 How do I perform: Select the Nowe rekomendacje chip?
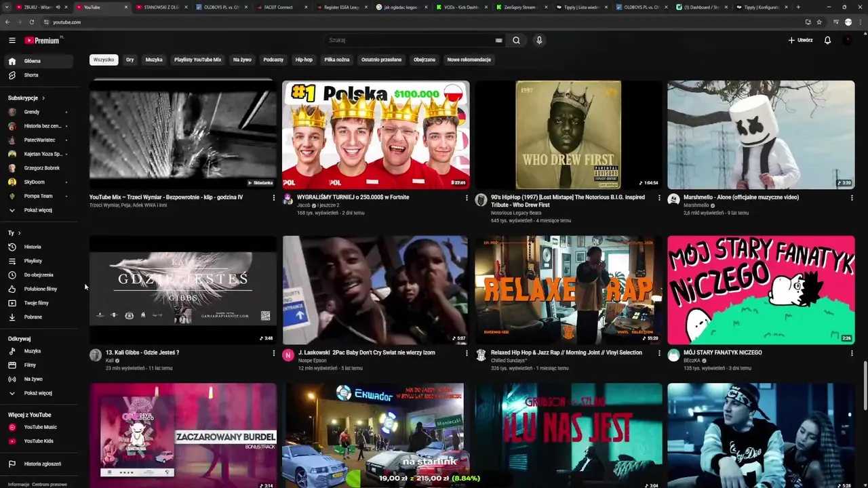click(469, 60)
